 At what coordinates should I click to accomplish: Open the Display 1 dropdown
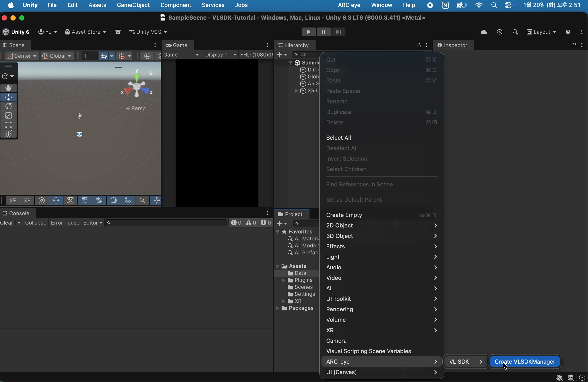pyautogui.click(x=220, y=55)
